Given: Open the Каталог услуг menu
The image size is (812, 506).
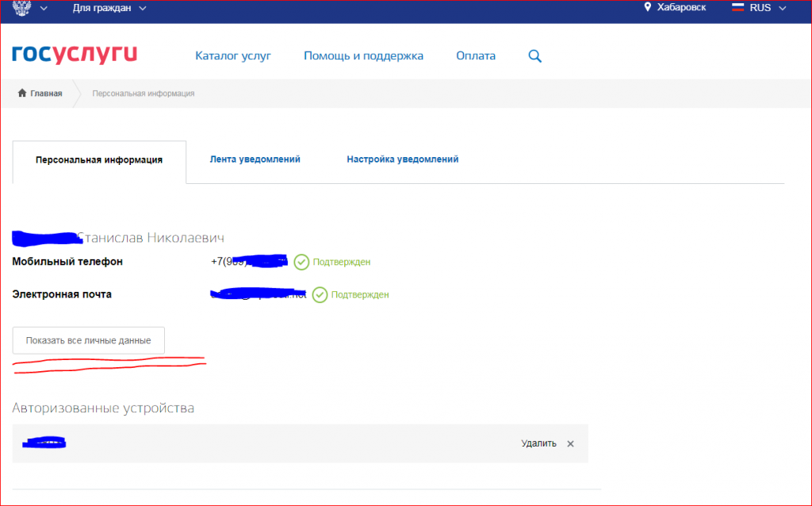Looking at the screenshot, I should tap(233, 56).
